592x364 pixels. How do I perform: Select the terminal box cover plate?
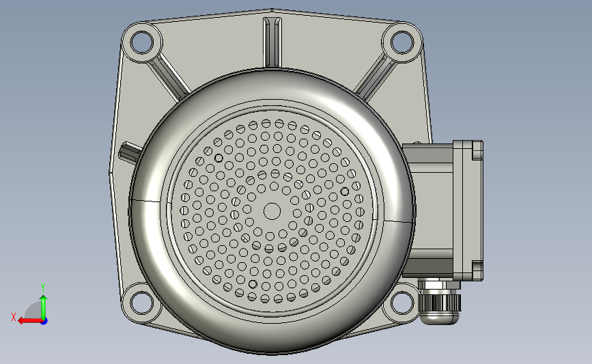pos(468,211)
